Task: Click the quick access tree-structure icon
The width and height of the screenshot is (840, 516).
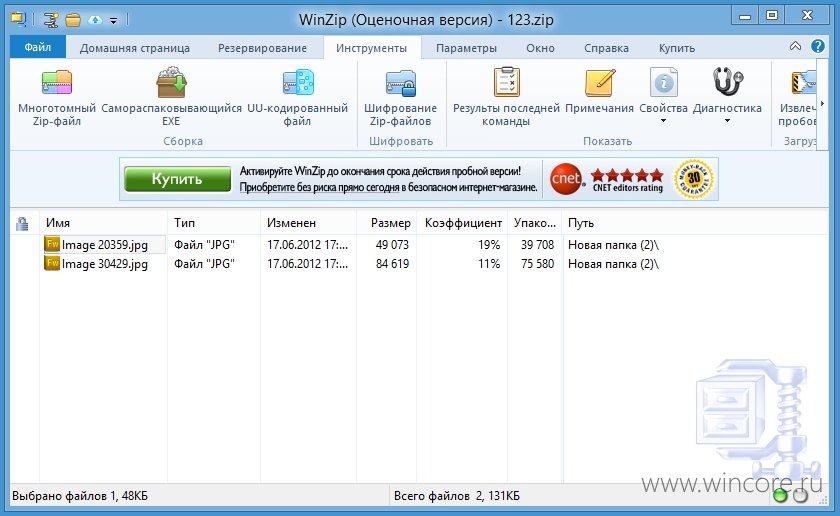Action: point(51,20)
